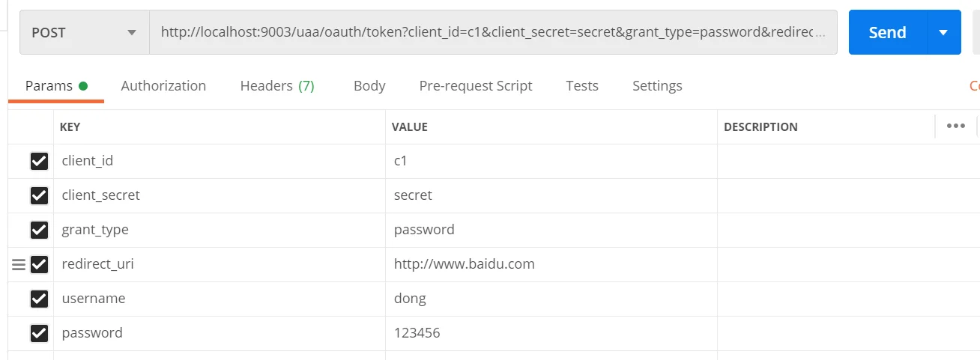Click the value field containing dong

pyautogui.click(x=551, y=299)
